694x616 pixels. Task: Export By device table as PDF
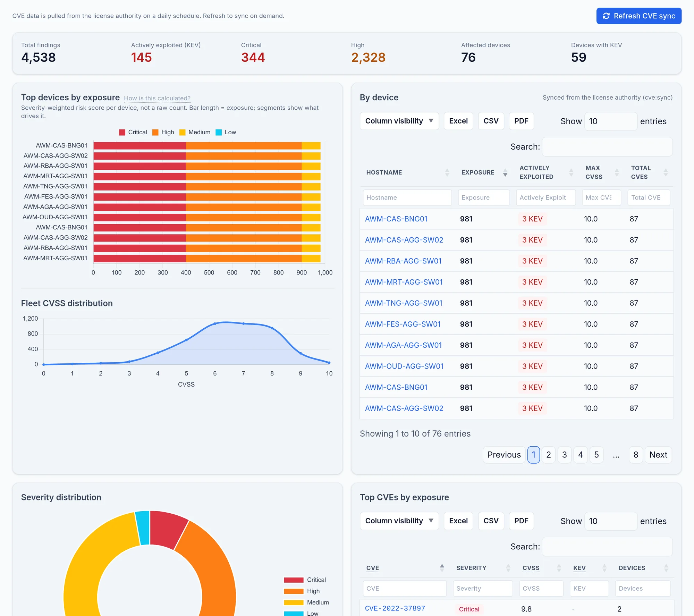[x=521, y=121]
